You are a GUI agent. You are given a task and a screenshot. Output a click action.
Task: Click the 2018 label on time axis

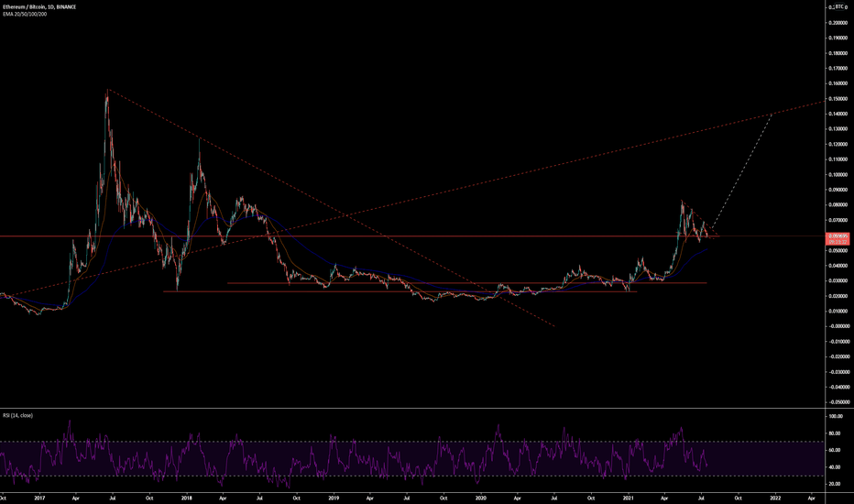tap(187, 498)
